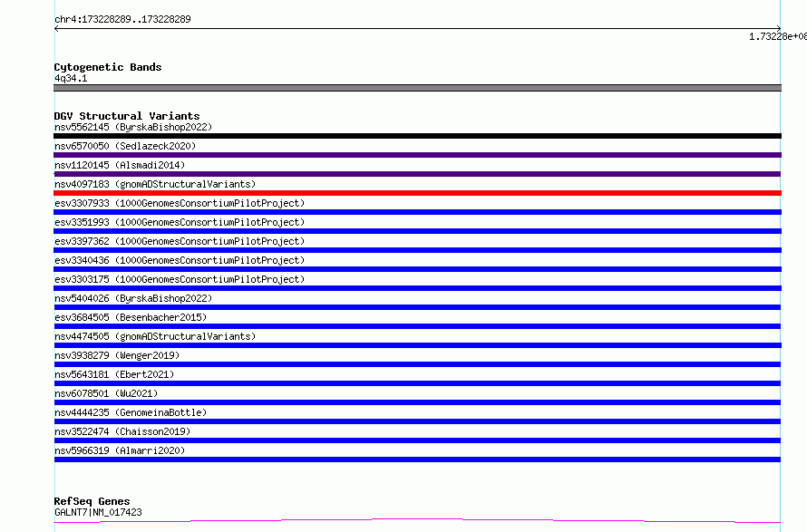The height and width of the screenshot is (532, 807).
Task: Click the black bar for nsv5562145
Action: (417, 136)
